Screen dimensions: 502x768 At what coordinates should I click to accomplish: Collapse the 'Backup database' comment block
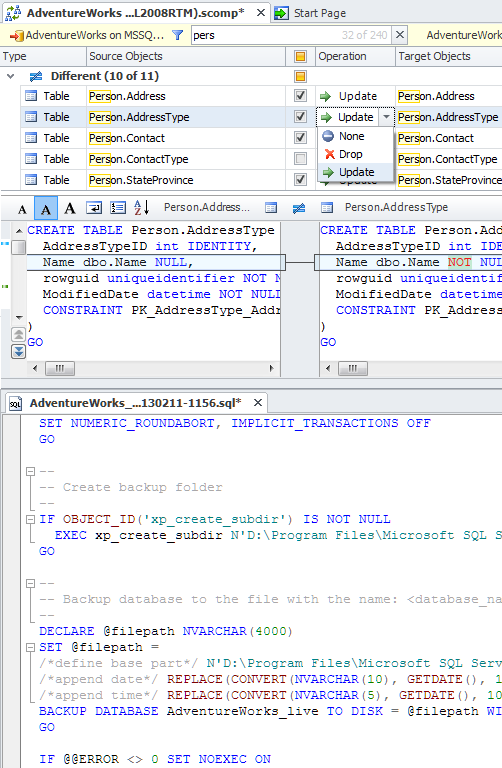coord(30,583)
